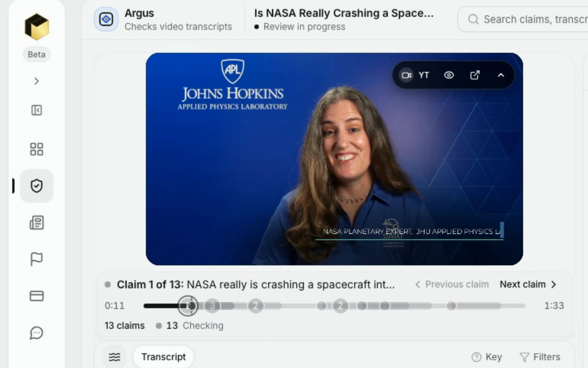The height and width of the screenshot is (368, 588).
Task: Click the timeline marker labeled 3
Action: pyautogui.click(x=212, y=306)
